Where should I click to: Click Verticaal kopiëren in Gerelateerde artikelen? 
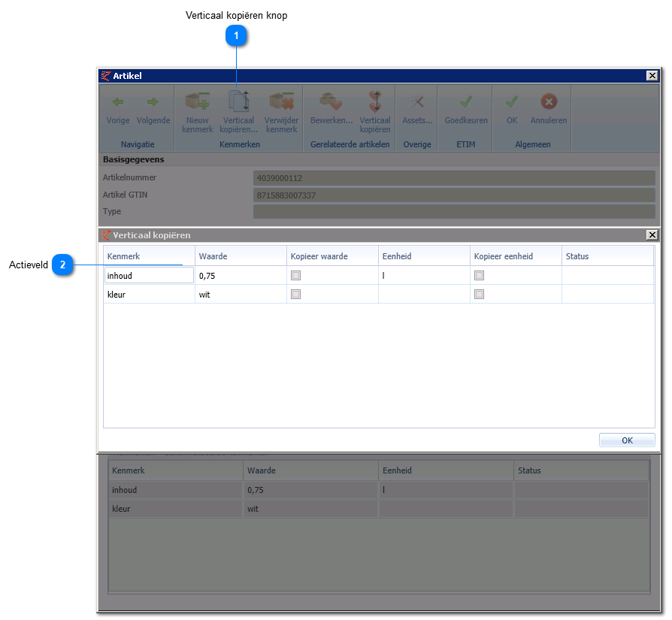coord(375,112)
